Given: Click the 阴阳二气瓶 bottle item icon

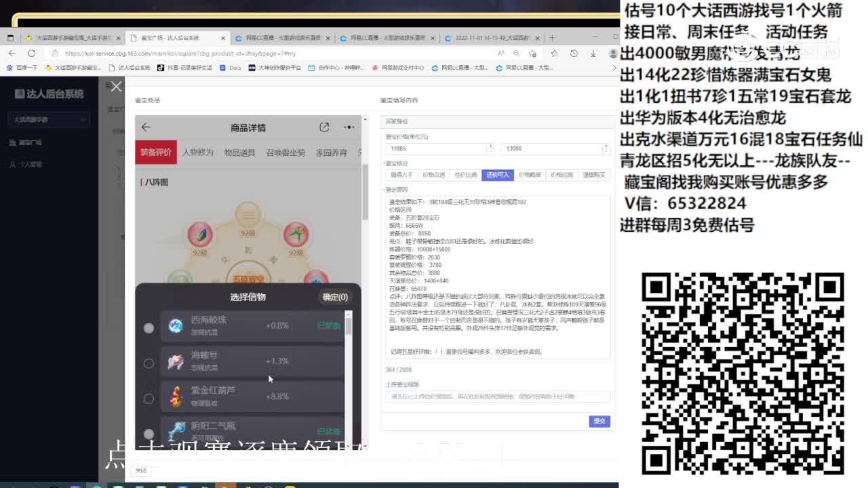Looking at the screenshot, I should pos(176,430).
